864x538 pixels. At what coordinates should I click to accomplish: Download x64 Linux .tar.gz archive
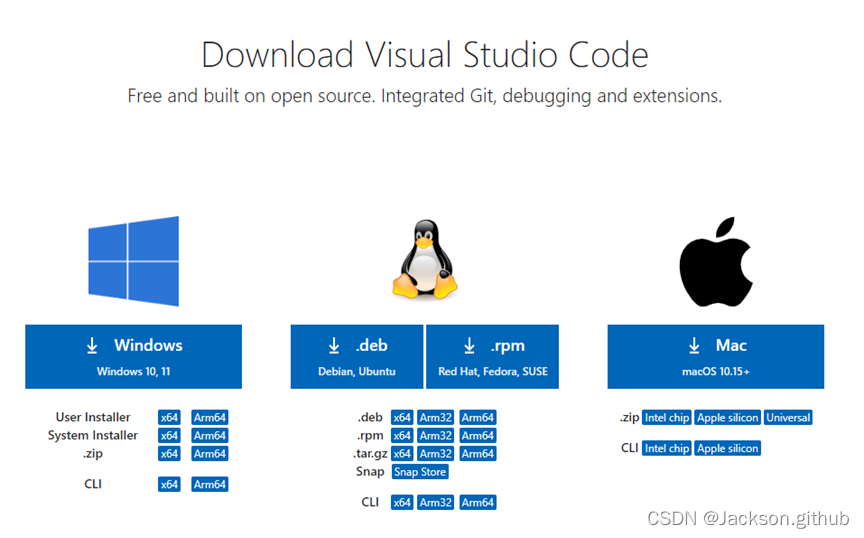pyautogui.click(x=402, y=454)
